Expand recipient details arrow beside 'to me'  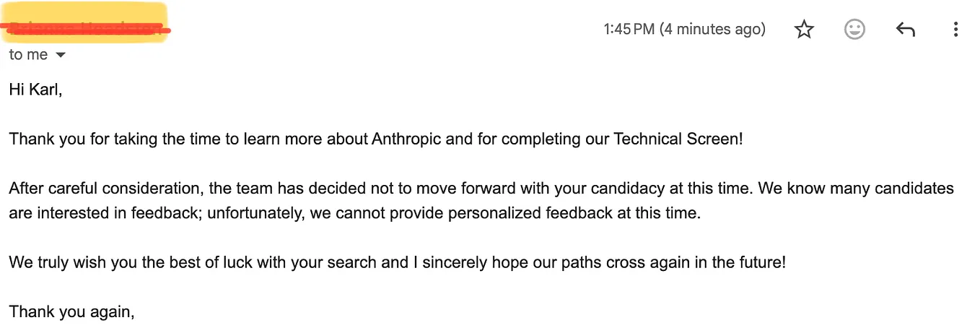click(61, 55)
